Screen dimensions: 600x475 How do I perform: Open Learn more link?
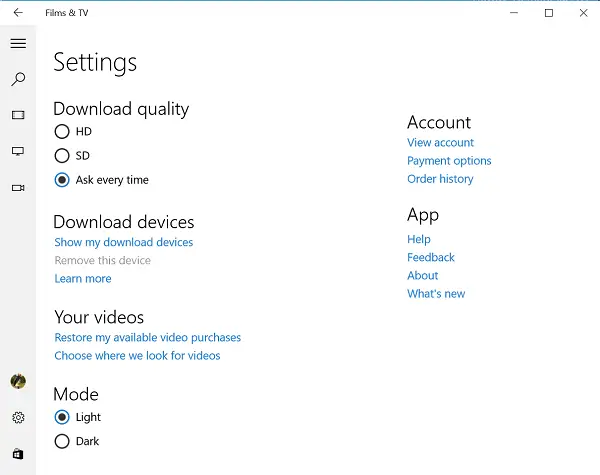click(83, 279)
